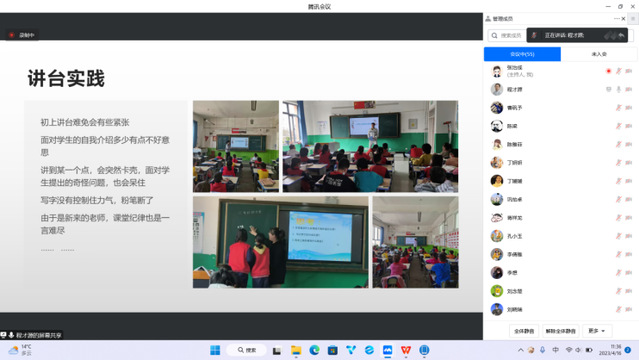Click the red 录制中 recording indicator

[x=22, y=35]
